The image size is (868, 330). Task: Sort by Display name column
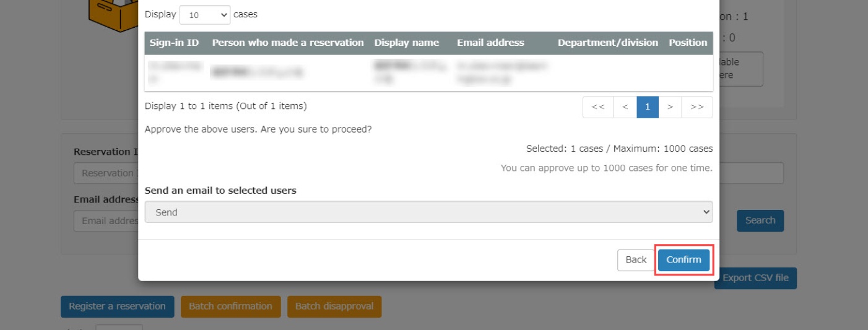pyautogui.click(x=406, y=43)
